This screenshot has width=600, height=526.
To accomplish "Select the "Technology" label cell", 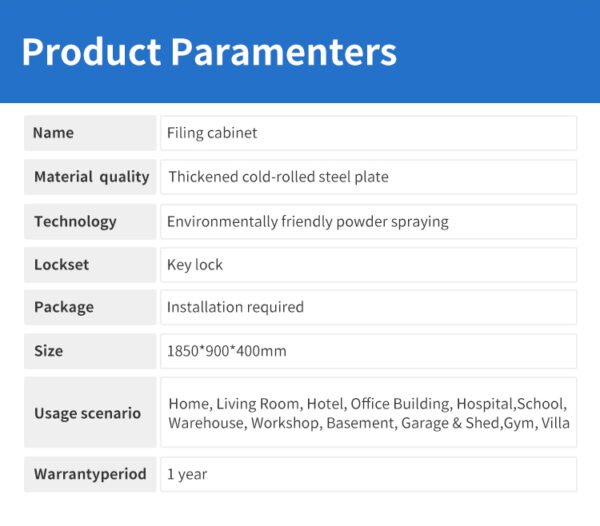I will (90, 221).
